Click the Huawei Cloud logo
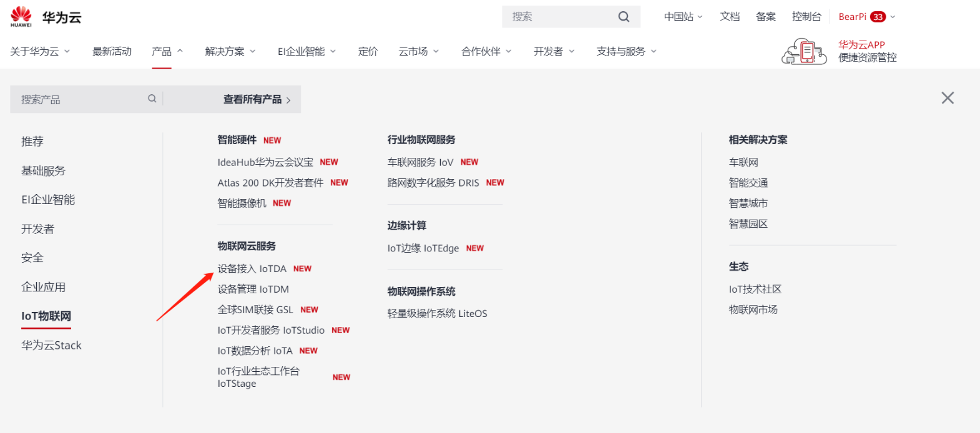980x433 pixels. tap(46, 17)
